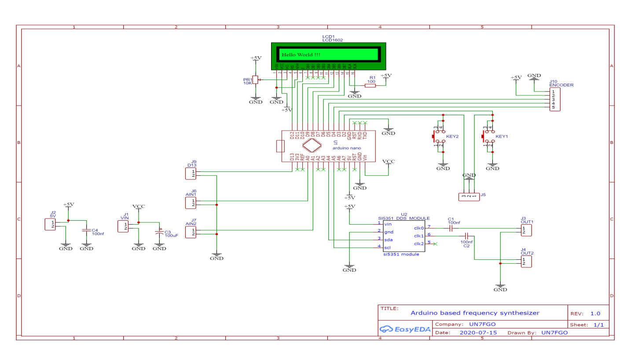This screenshot has width=624, height=364.
Task: Select capacitor C1 on clk0 line
Action: pos(451,228)
